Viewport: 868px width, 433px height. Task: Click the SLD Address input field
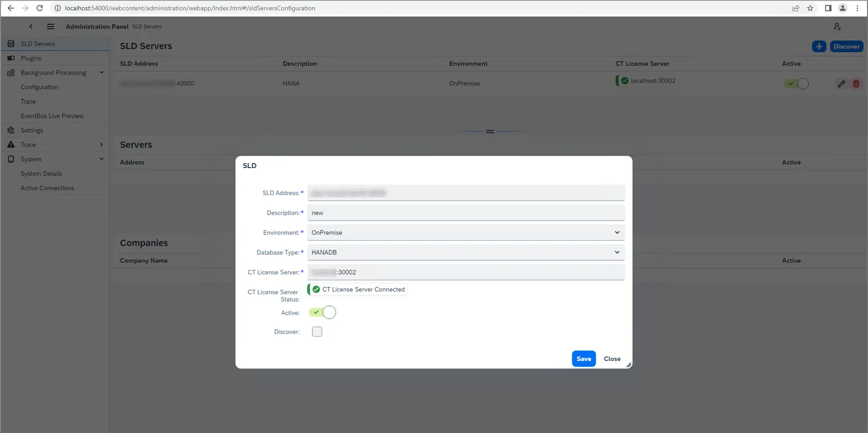pyautogui.click(x=466, y=193)
